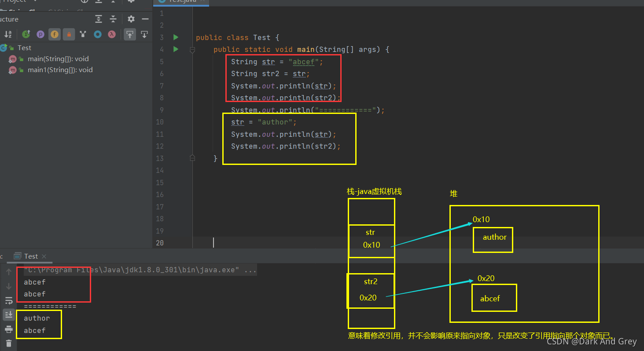Image resolution: width=644 pixels, height=351 pixels.
Task: Place cursor on 'str = "author";' code line
Action: pyautogui.click(x=264, y=122)
